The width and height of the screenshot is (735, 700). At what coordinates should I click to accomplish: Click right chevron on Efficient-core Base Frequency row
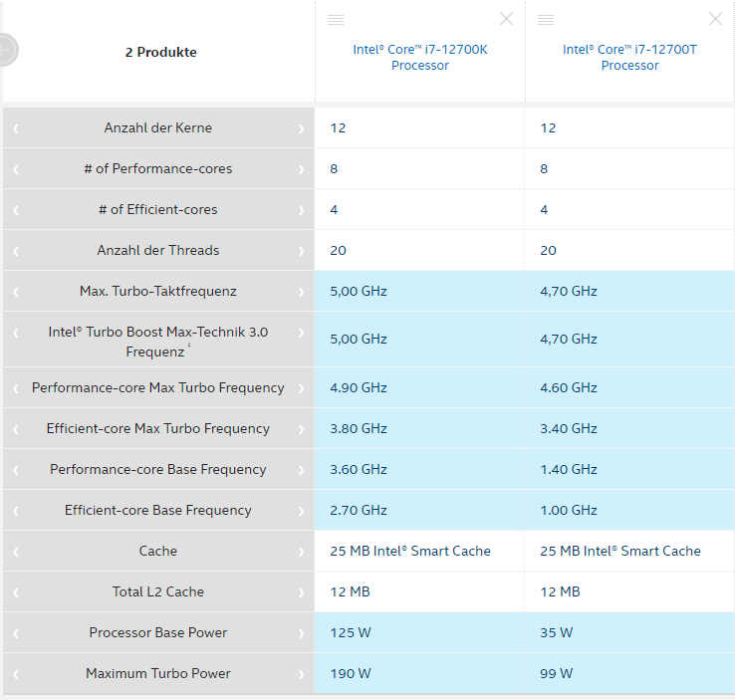click(301, 511)
